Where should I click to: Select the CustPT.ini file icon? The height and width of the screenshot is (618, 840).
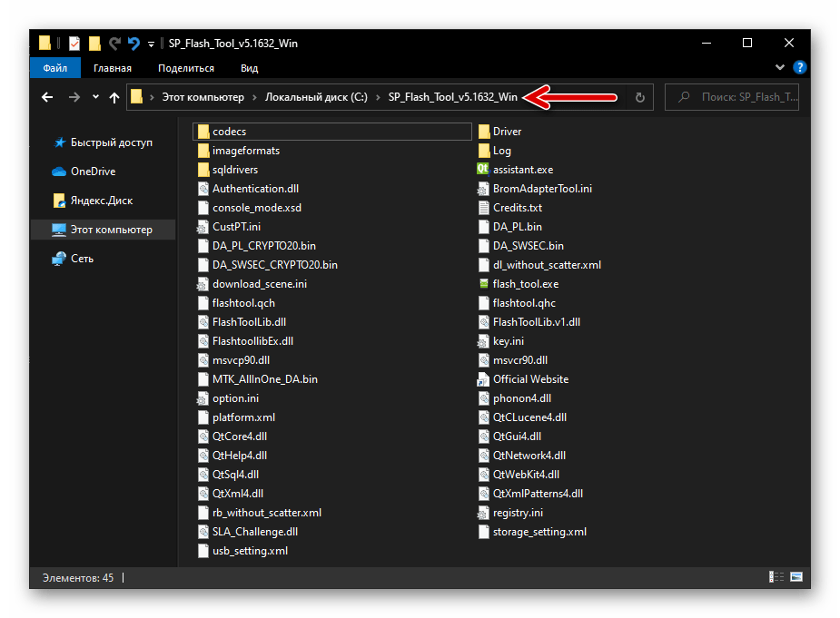[x=203, y=227]
